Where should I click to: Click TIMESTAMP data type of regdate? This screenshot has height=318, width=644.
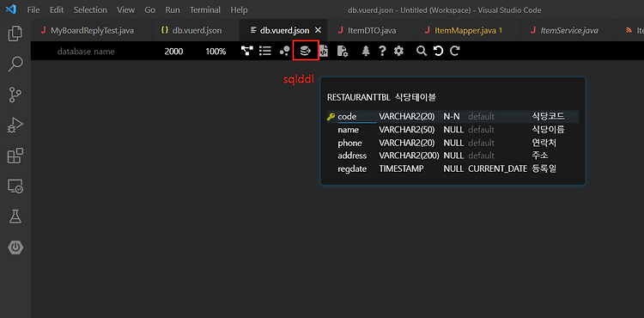click(x=401, y=168)
